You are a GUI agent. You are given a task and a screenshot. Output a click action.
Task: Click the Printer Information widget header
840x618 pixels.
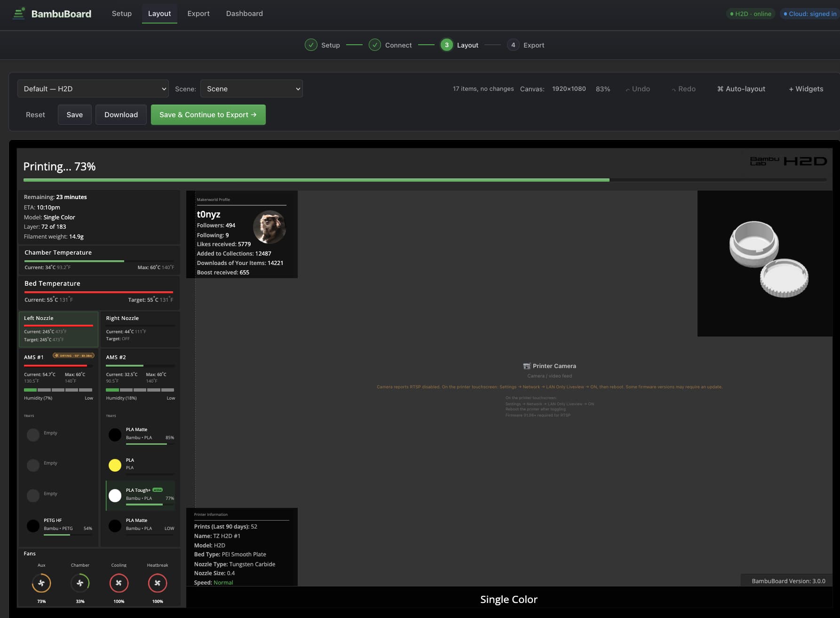pos(211,514)
